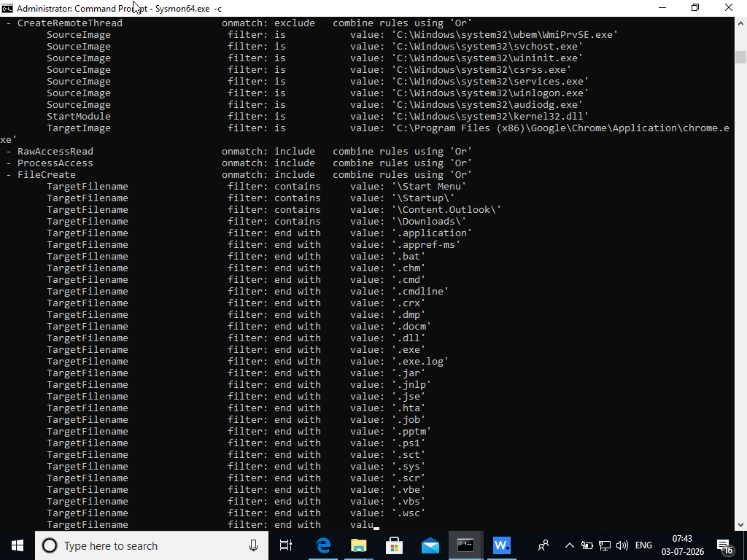Click the '.jar' value

409,373
